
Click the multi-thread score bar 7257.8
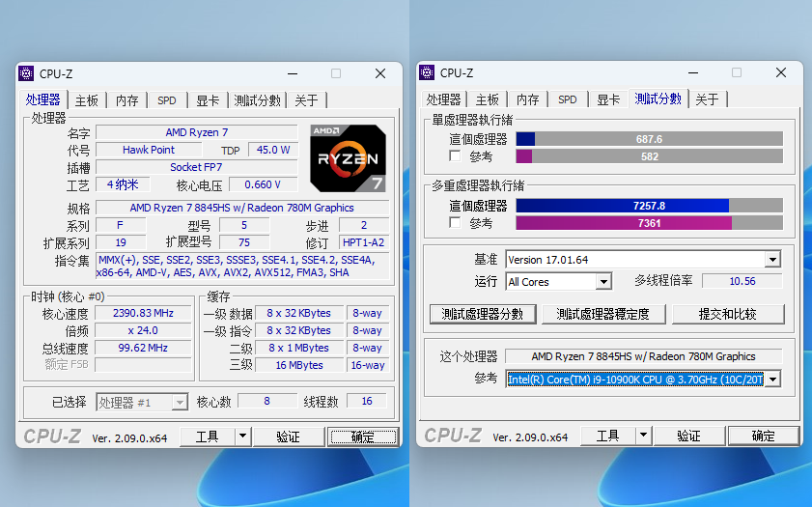[x=650, y=206]
